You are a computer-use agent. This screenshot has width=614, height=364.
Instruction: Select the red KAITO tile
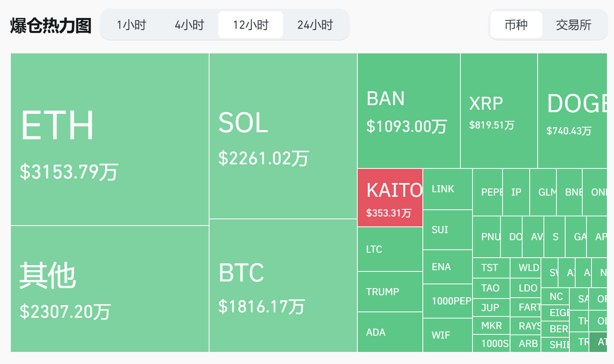click(x=389, y=197)
